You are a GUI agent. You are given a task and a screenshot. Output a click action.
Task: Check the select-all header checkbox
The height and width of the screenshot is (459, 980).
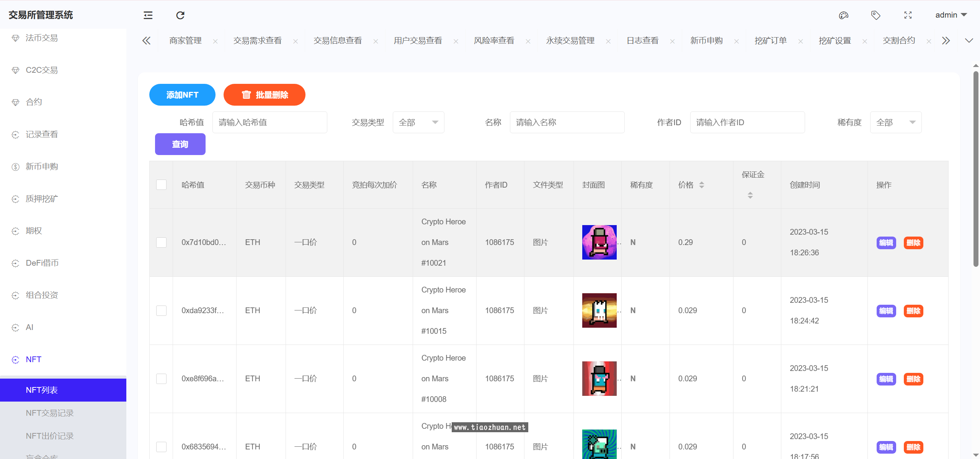click(161, 185)
